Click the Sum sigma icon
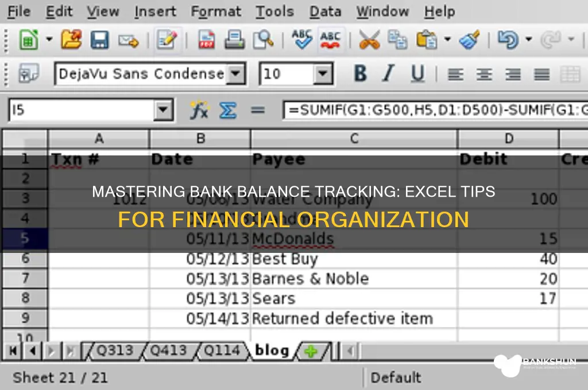Viewport: 588px width, 390px height. coord(228,111)
